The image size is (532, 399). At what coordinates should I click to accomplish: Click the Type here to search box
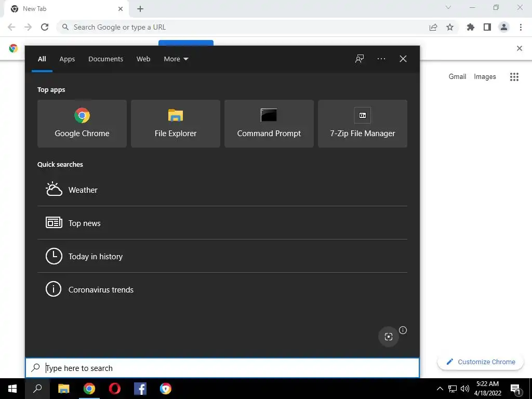[x=222, y=368]
